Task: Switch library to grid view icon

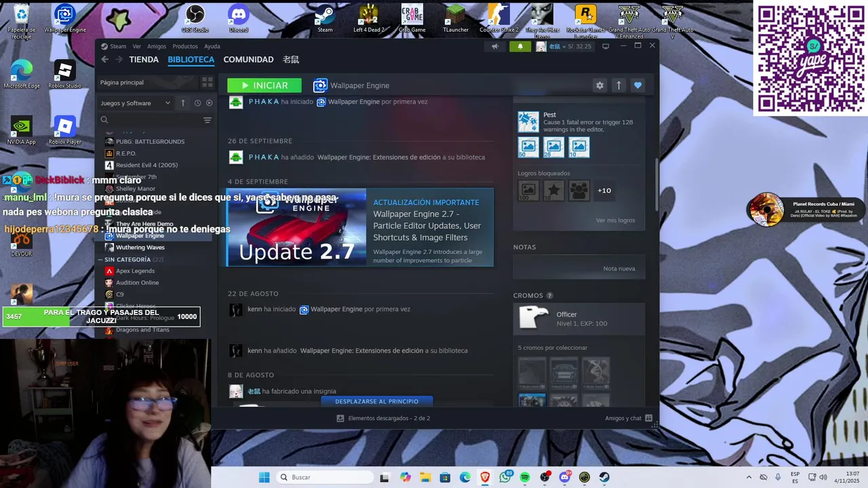Action: (x=208, y=82)
